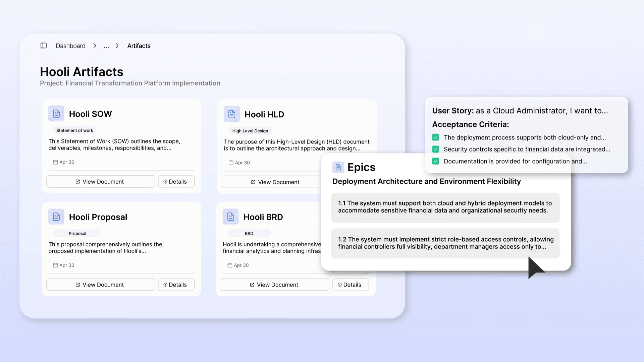This screenshot has height=362, width=644.
Task: Click the calendar icon on Hooli Proposal card
Action: 55,265
